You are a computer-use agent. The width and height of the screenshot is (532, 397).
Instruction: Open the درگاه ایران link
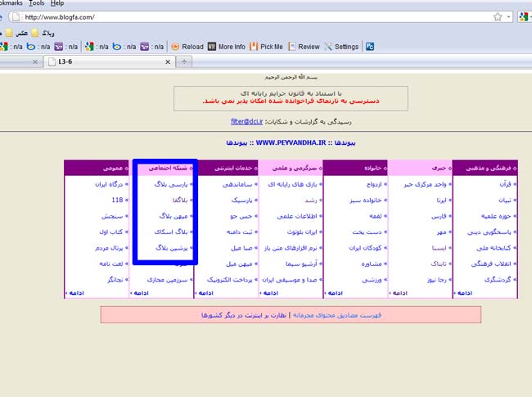(109, 184)
